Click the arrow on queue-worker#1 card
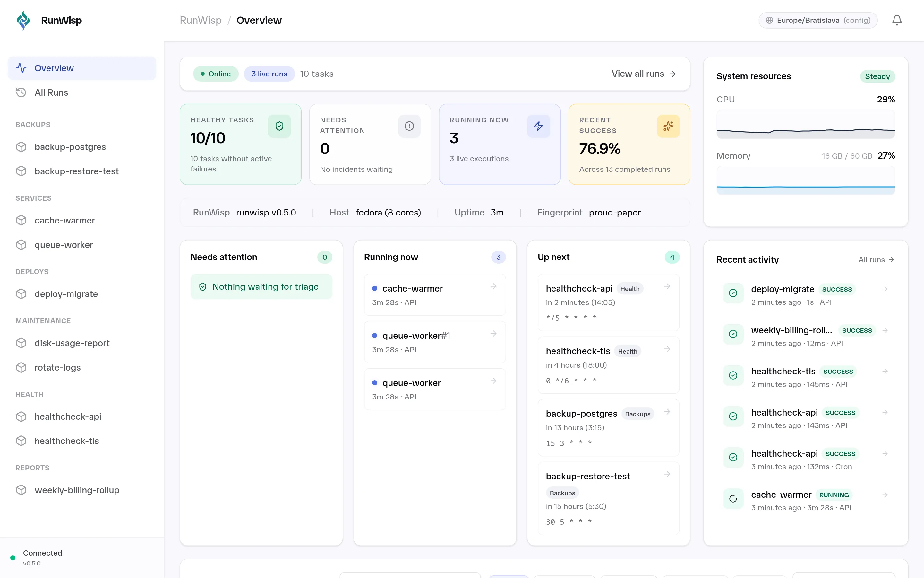 493,334
